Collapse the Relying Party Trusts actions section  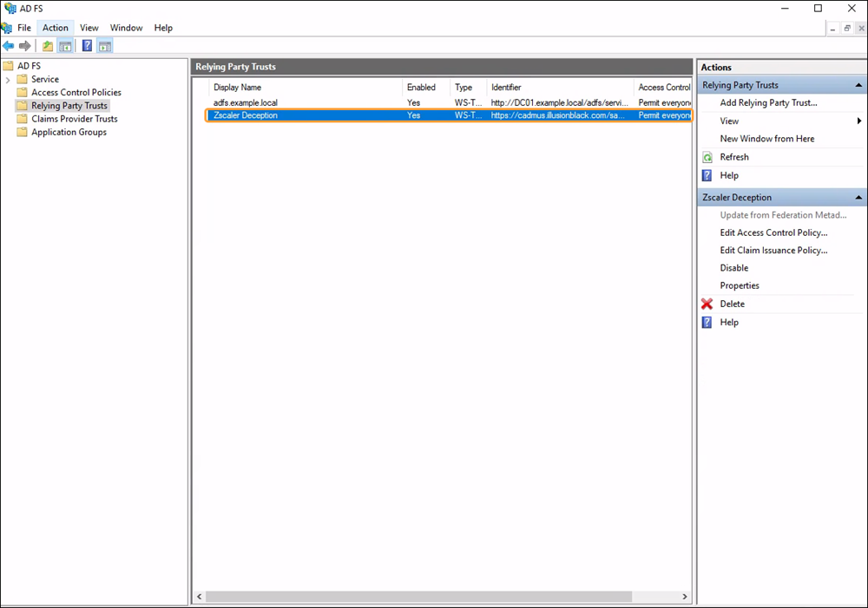(858, 84)
